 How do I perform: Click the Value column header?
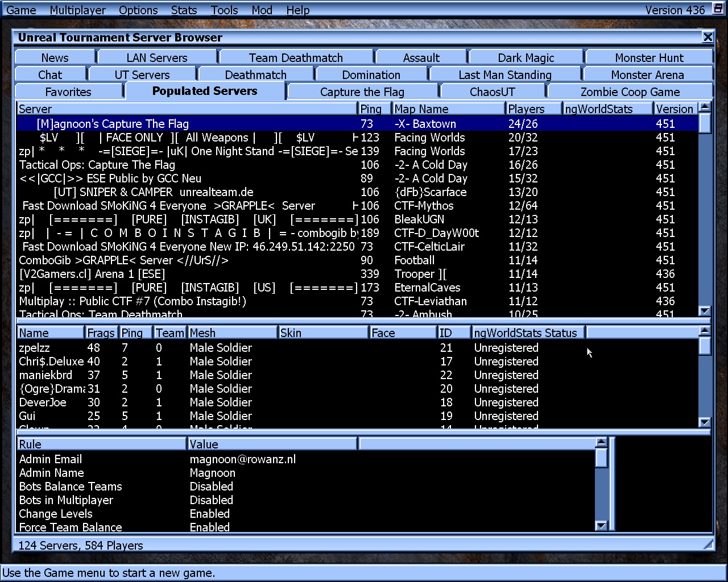pyautogui.click(x=272, y=444)
